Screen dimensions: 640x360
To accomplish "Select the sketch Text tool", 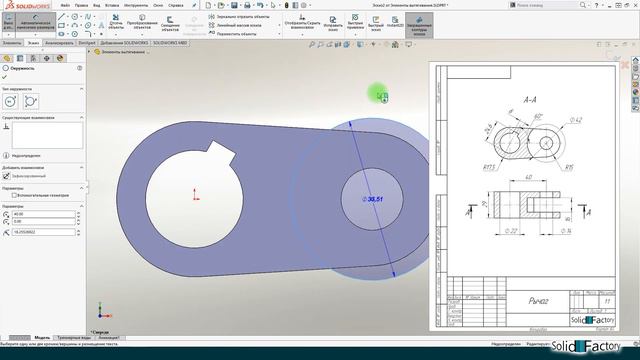I will tap(101, 25).
